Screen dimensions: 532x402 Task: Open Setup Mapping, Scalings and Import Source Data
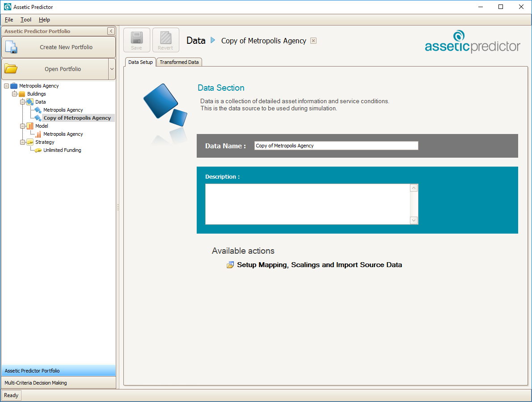pos(319,265)
